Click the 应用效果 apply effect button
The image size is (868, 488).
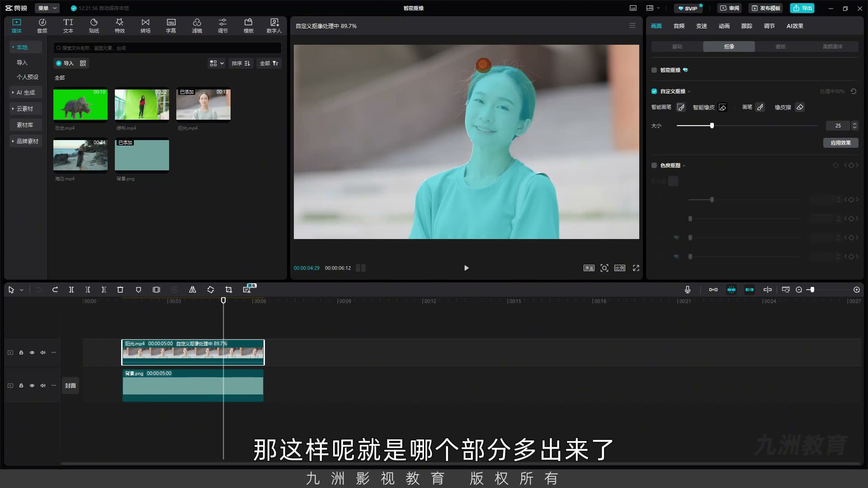click(840, 143)
